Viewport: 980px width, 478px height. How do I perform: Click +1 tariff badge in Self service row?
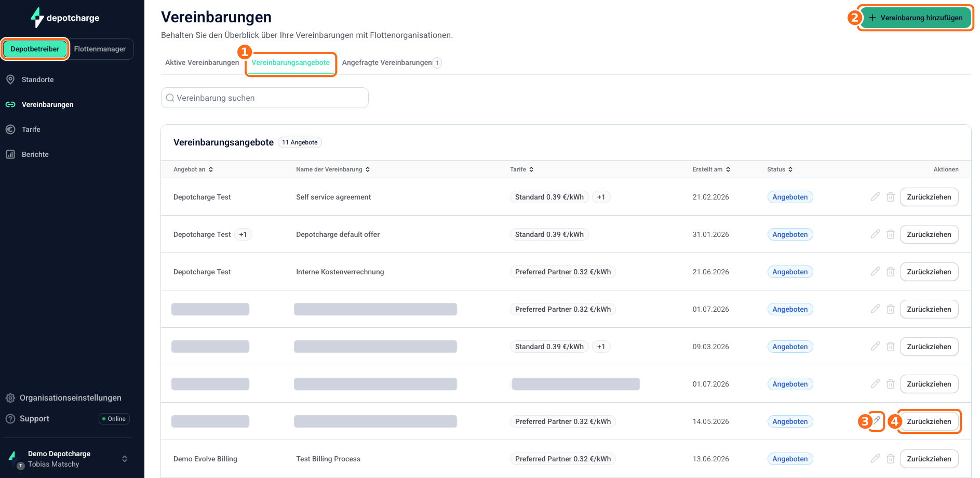point(601,197)
